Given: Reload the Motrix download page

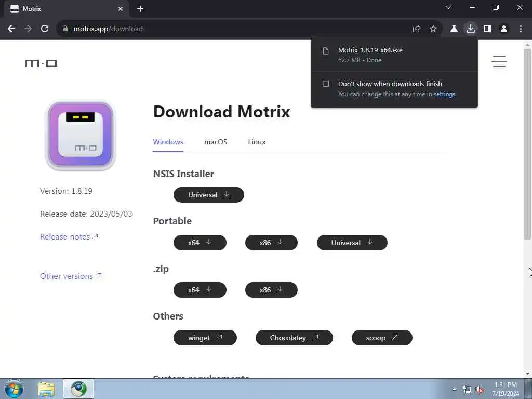Looking at the screenshot, I should pos(45,29).
